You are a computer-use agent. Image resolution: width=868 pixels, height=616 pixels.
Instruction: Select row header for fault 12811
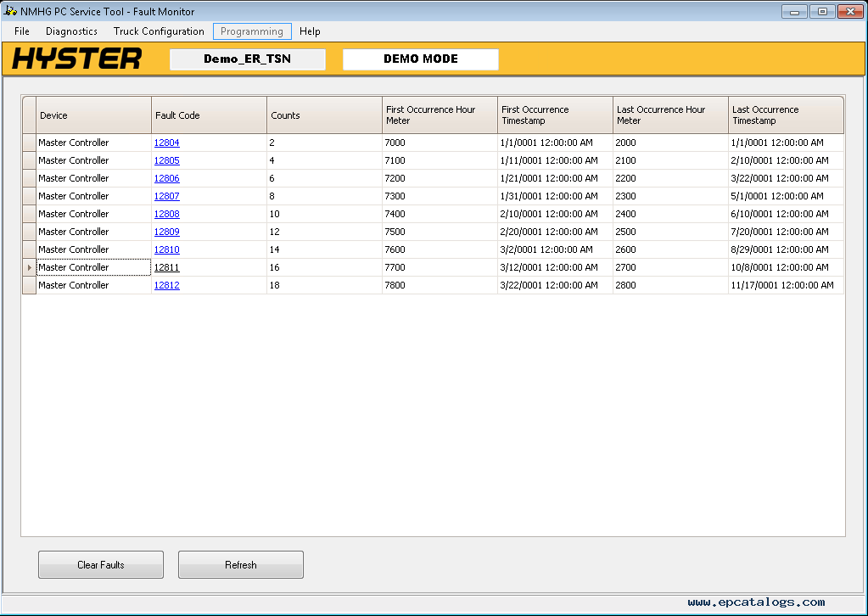click(29, 267)
